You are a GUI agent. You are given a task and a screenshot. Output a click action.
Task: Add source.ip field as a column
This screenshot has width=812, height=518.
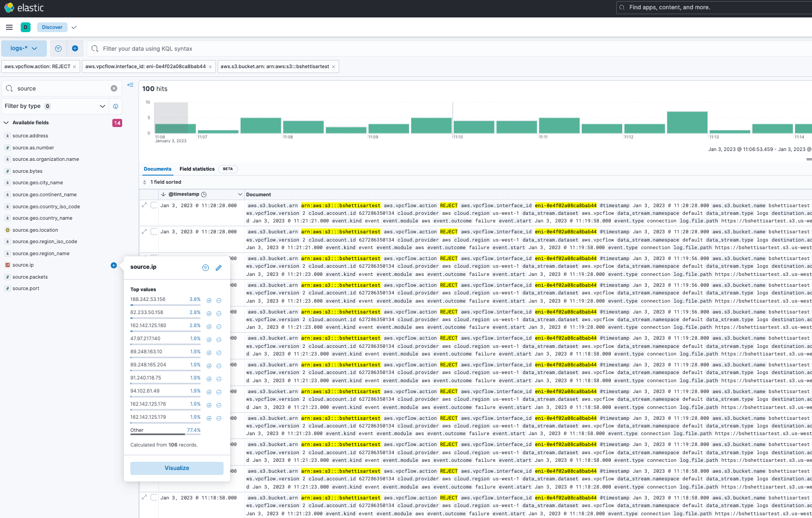click(113, 266)
